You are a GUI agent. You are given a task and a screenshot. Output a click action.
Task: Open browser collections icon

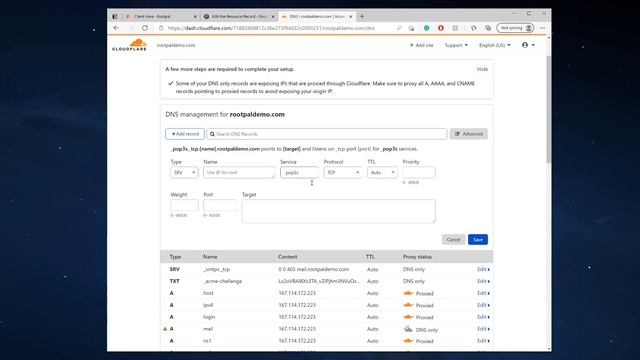(488, 28)
